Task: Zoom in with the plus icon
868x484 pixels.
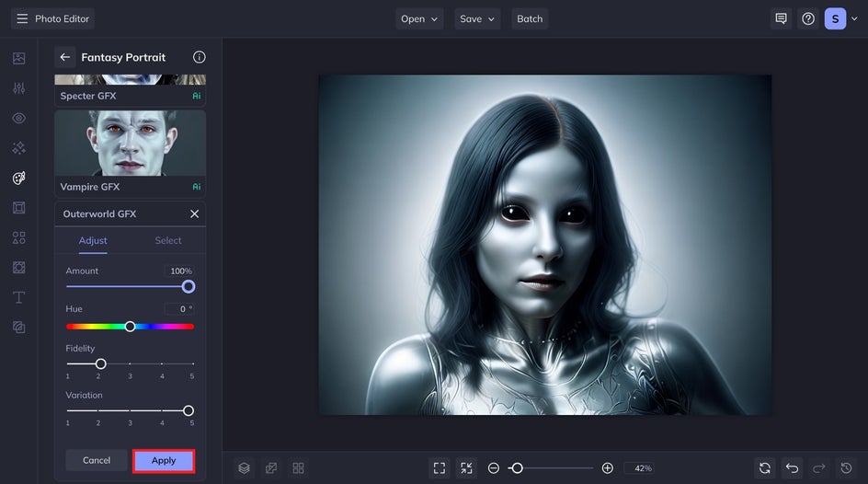Action: click(x=607, y=468)
